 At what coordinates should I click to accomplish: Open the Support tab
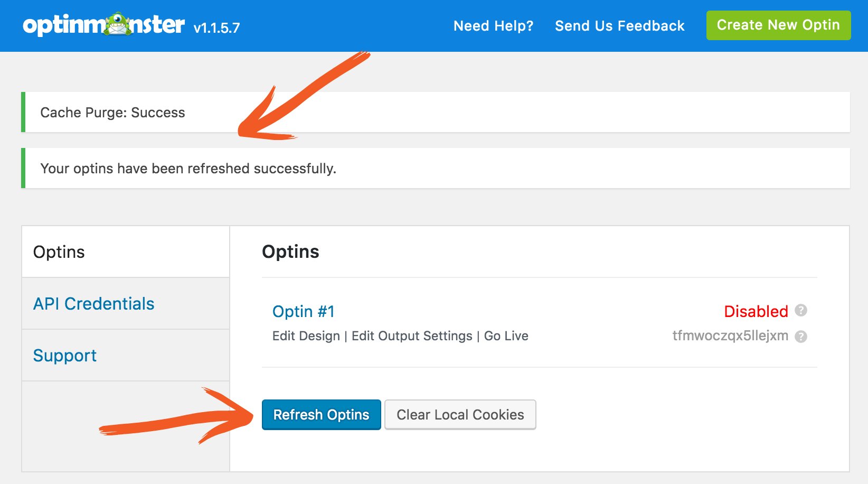tap(126, 356)
